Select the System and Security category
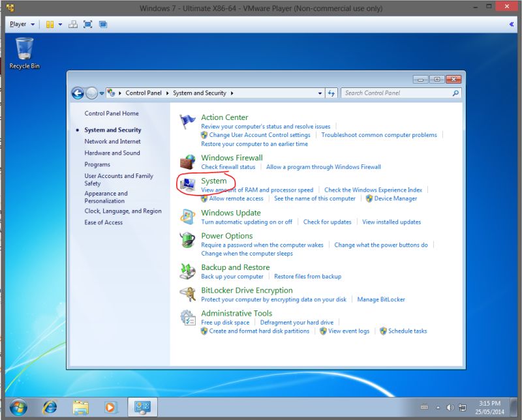 tap(113, 129)
